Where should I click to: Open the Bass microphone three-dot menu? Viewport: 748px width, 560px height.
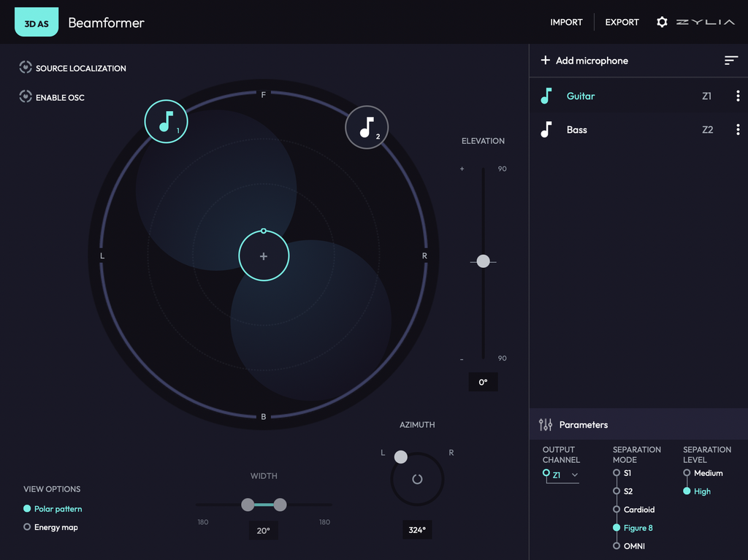pyautogui.click(x=738, y=130)
